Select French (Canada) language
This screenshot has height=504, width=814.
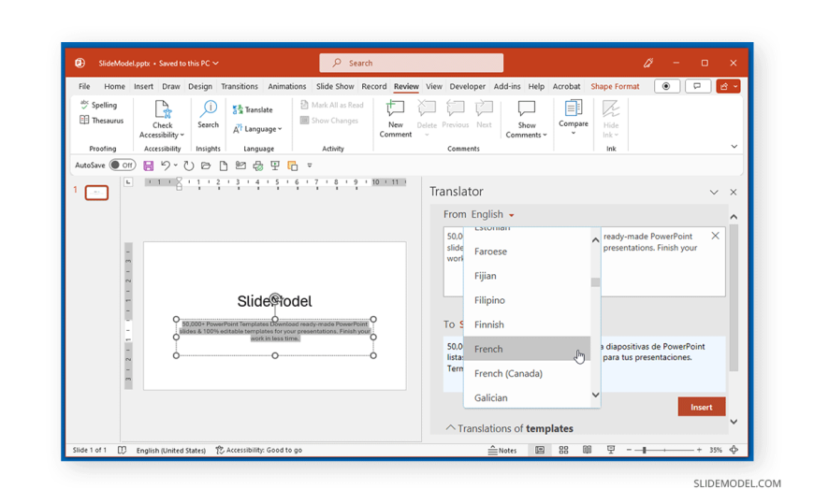[527, 373]
